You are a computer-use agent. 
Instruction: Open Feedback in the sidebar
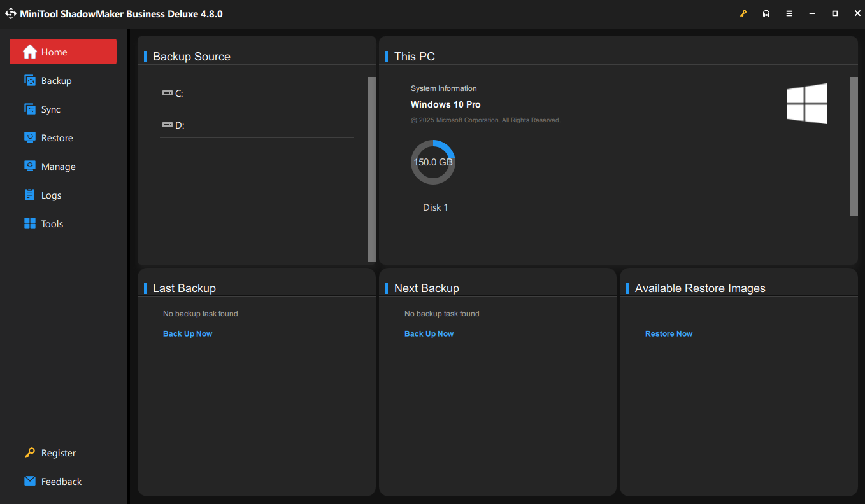61,482
